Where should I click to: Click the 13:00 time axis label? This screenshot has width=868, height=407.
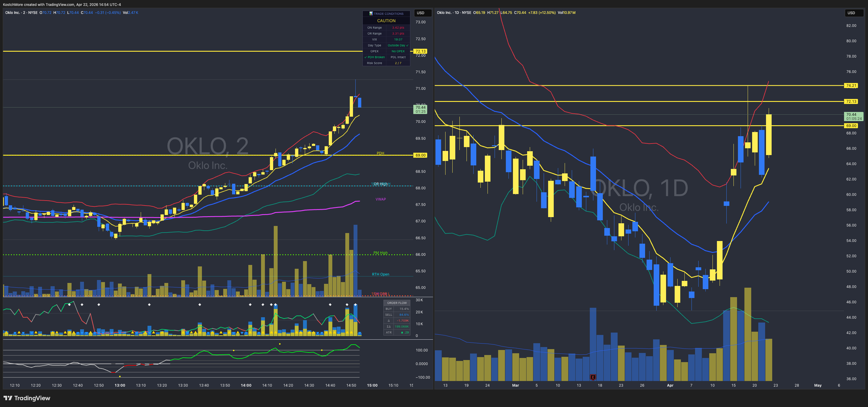(x=120, y=385)
